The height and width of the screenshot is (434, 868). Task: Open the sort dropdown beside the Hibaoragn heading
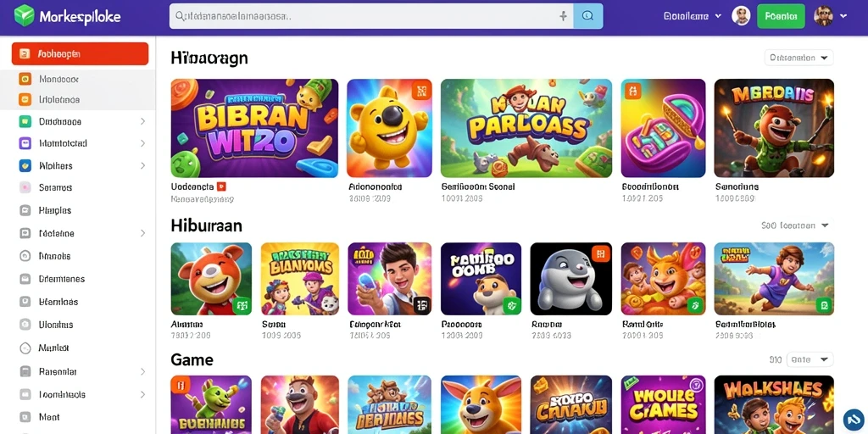coord(798,58)
